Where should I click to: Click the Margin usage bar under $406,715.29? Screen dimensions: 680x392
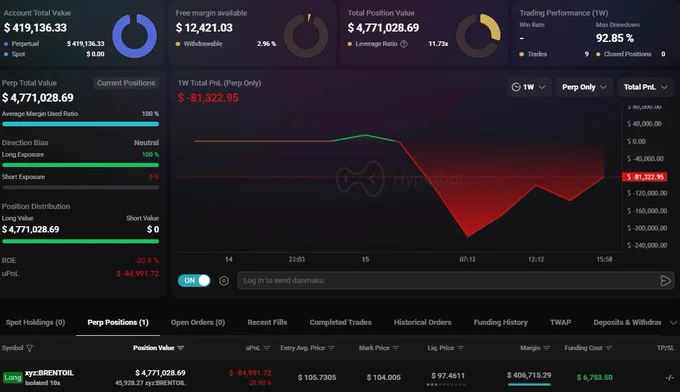coord(529,384)
